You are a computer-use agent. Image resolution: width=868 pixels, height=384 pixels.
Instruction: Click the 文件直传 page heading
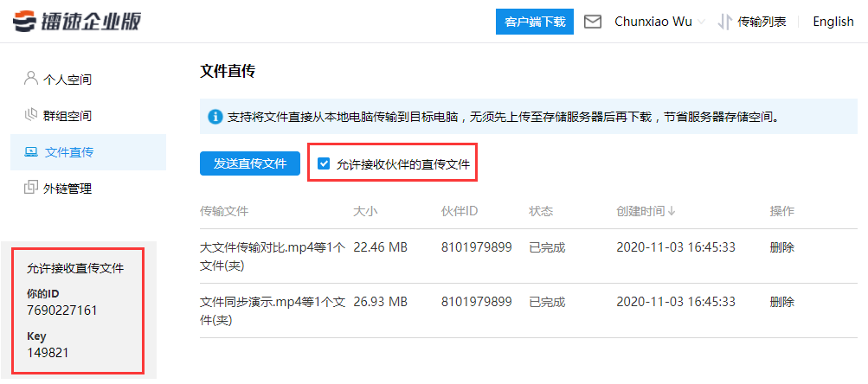pos(228,72)
